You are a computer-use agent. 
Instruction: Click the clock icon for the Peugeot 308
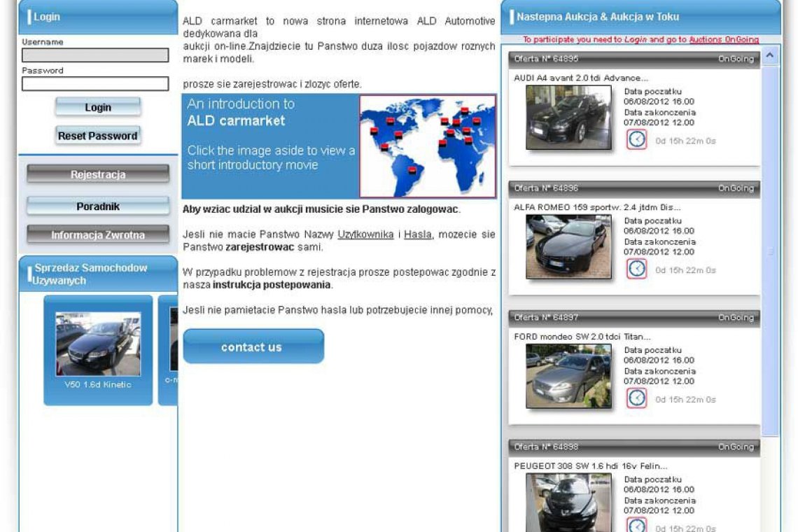tap(636, 525)
